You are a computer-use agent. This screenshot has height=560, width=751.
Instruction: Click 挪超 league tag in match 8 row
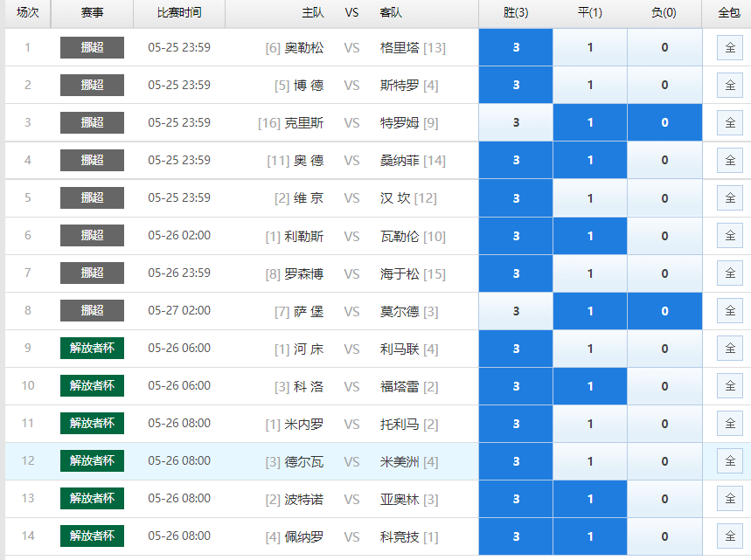point(92,310)
